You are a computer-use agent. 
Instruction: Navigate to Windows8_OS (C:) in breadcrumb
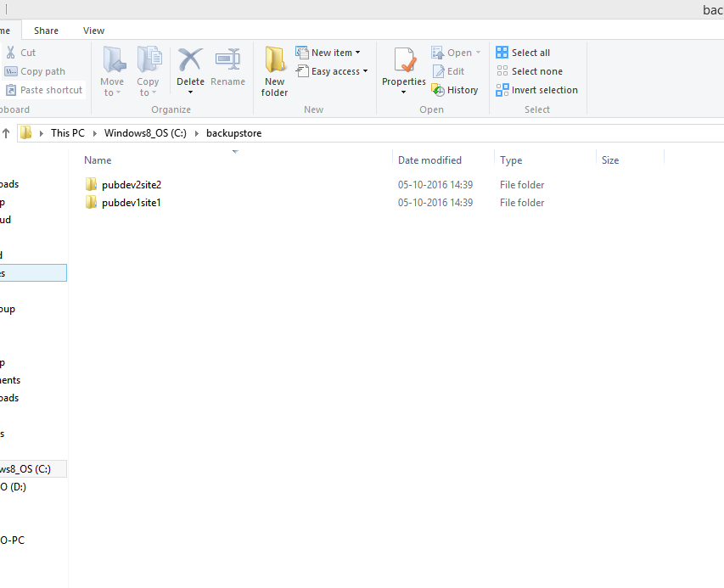click(x=143, y=132)
